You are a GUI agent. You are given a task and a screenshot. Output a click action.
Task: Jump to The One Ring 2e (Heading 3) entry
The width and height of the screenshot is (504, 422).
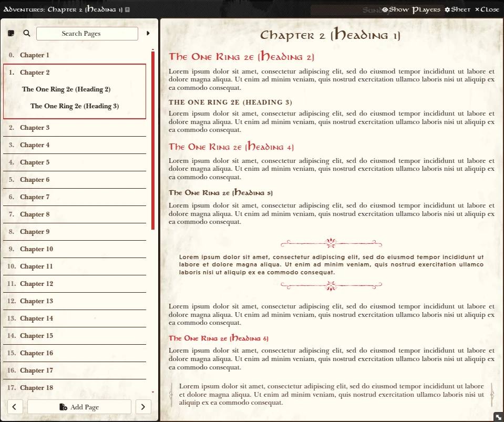click(x=75, y=106)
